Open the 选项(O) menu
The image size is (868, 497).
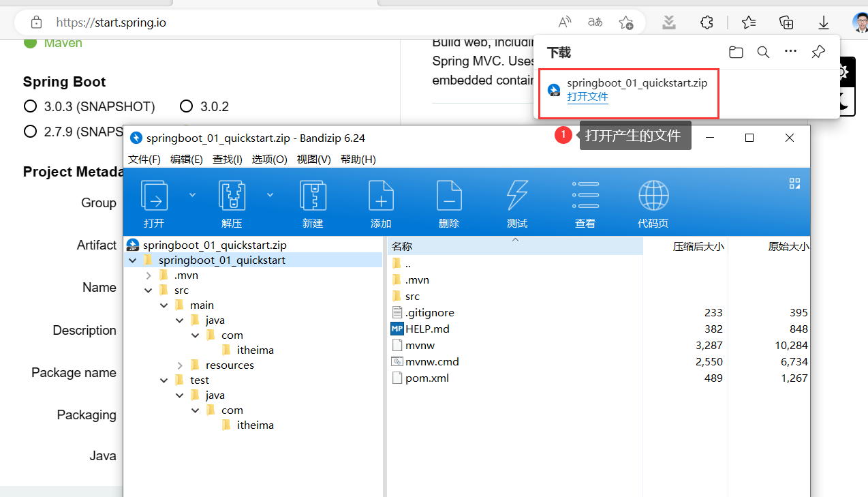click(x=269, y=159)
